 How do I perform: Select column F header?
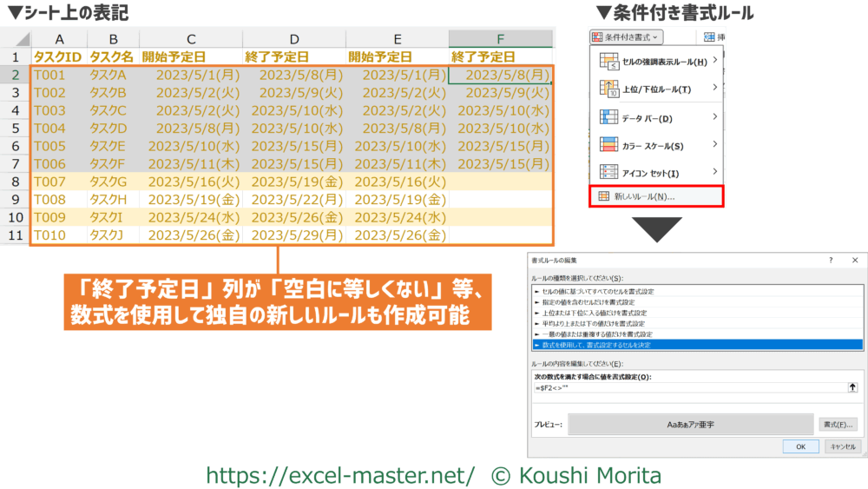click(500, 39)
